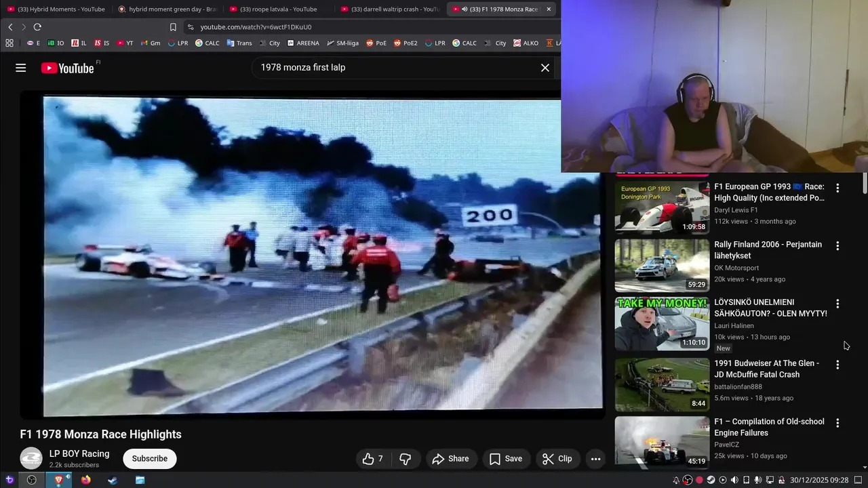
Task: Open TAKE MY MONEY video thumbnail
Action: coord(662,323)
